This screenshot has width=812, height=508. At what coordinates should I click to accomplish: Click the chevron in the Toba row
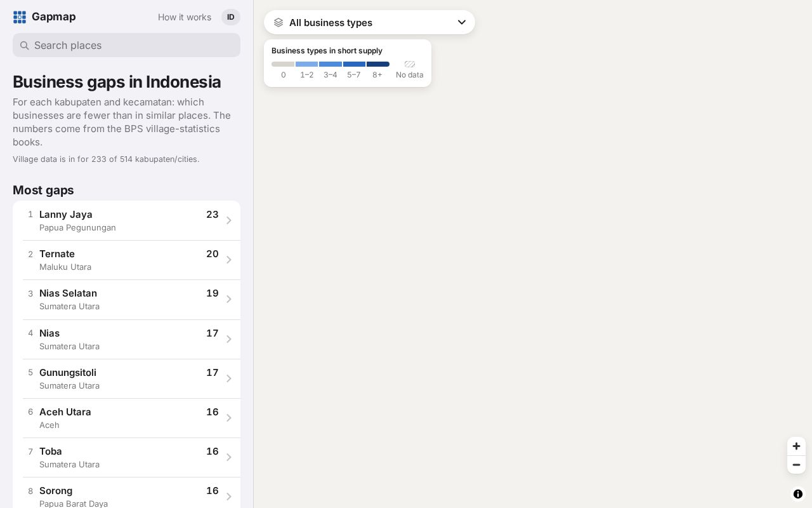click(x=229, y=457)
